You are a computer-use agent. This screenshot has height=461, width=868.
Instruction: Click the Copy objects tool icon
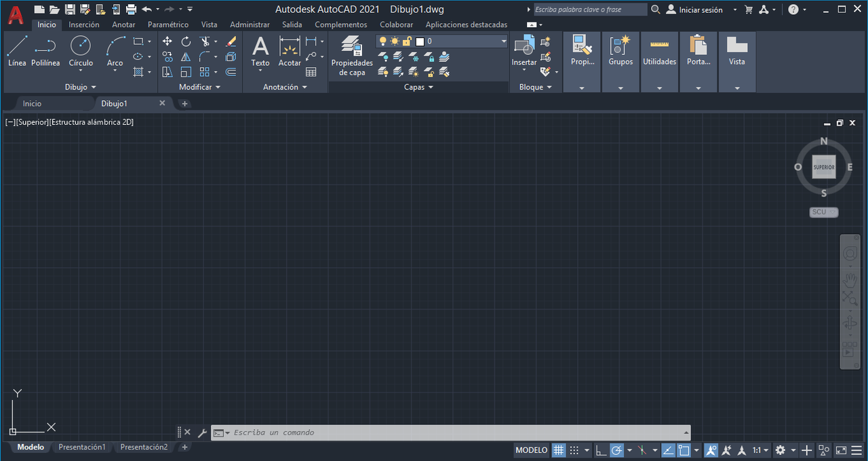coord(167,57)
